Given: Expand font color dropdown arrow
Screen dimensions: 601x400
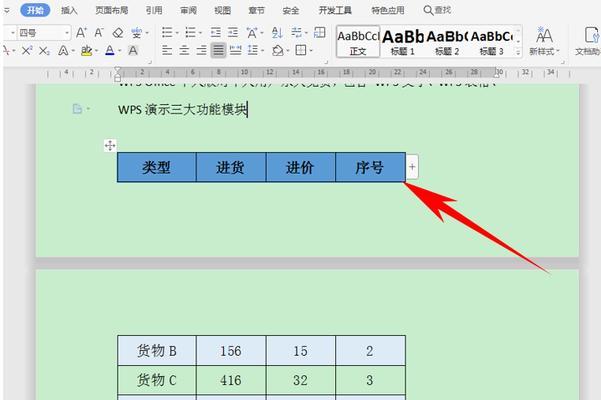Looking at the screenshot, I should point(119,51).
